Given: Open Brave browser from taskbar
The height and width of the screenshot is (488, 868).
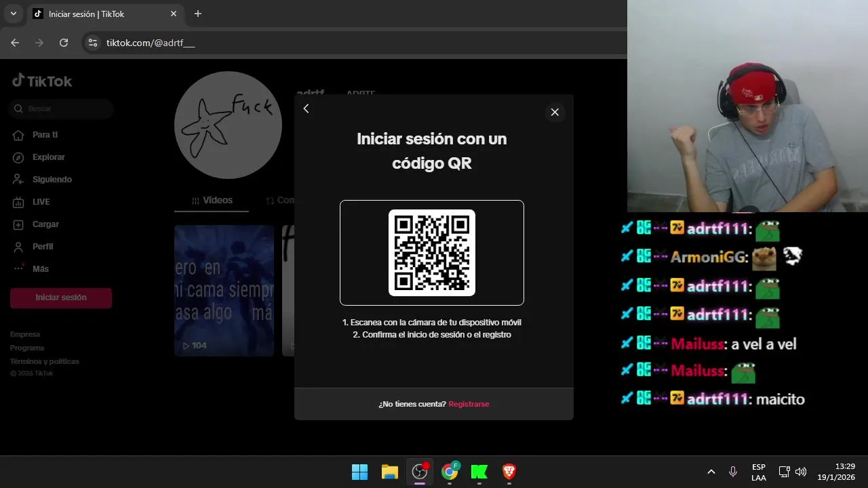Looking at the screenshot, I should 509,472.
